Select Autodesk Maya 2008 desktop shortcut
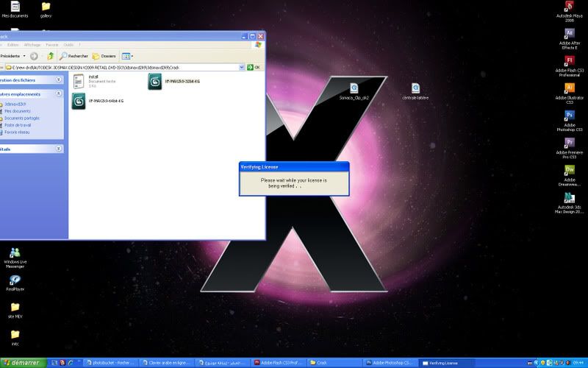588x368 pixels. tap(569, 11)
